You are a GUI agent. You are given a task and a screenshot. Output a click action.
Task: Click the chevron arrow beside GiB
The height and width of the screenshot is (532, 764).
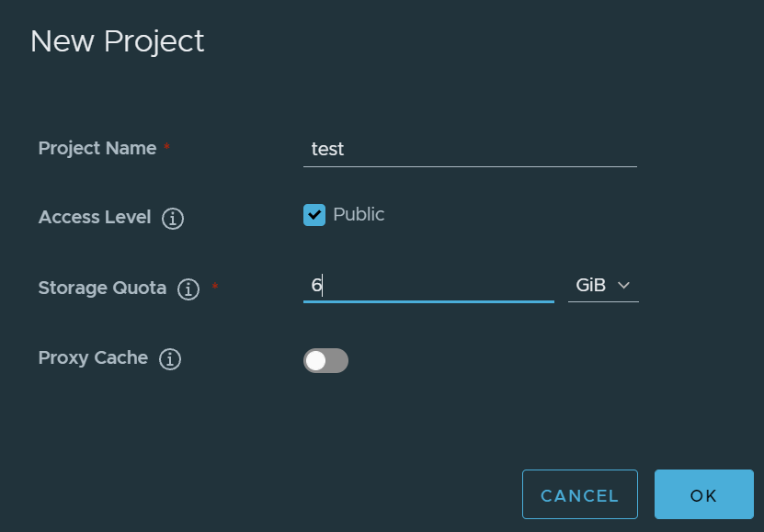(x=624, y=286)
